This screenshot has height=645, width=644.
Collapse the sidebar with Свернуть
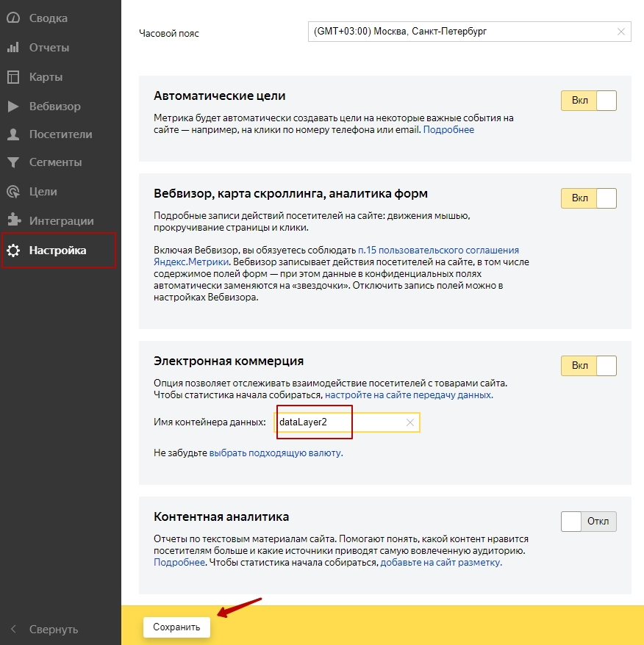[x=44, y=630]
